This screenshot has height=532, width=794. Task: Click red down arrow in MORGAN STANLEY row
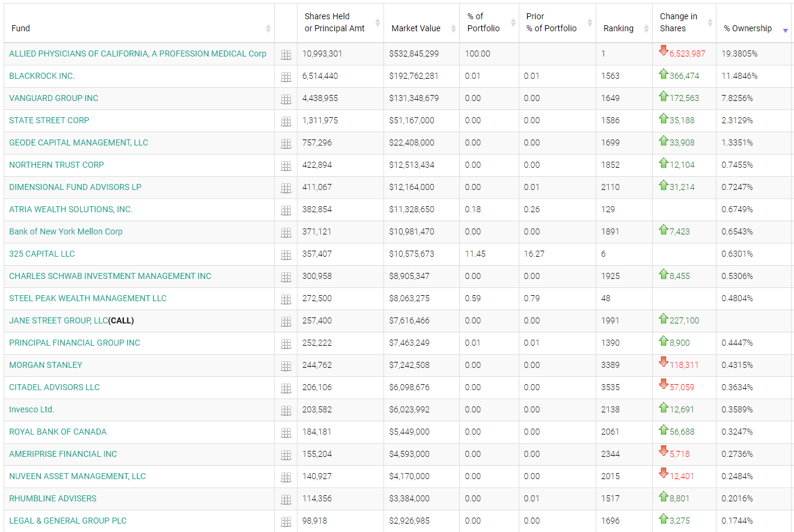[664, 362]
